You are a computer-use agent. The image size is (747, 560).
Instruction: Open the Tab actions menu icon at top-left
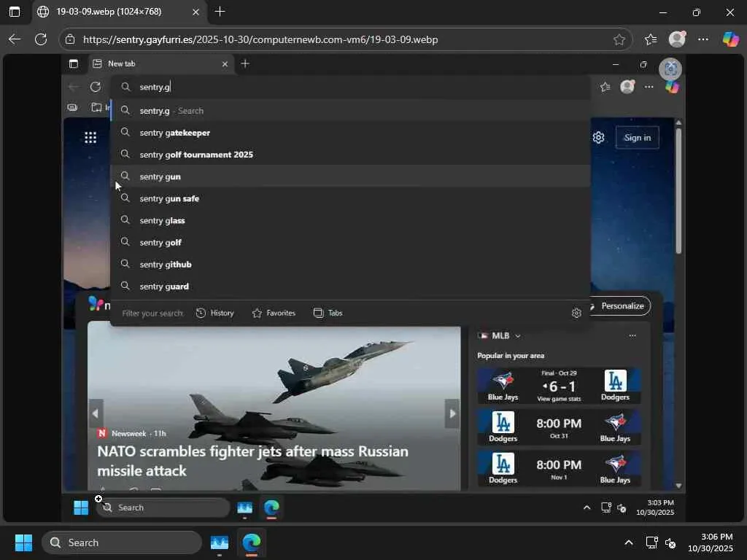15,12
